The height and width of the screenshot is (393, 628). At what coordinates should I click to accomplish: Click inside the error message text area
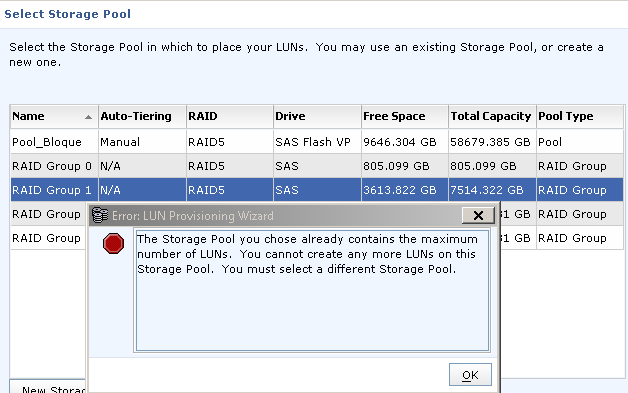tap(312, 290)
